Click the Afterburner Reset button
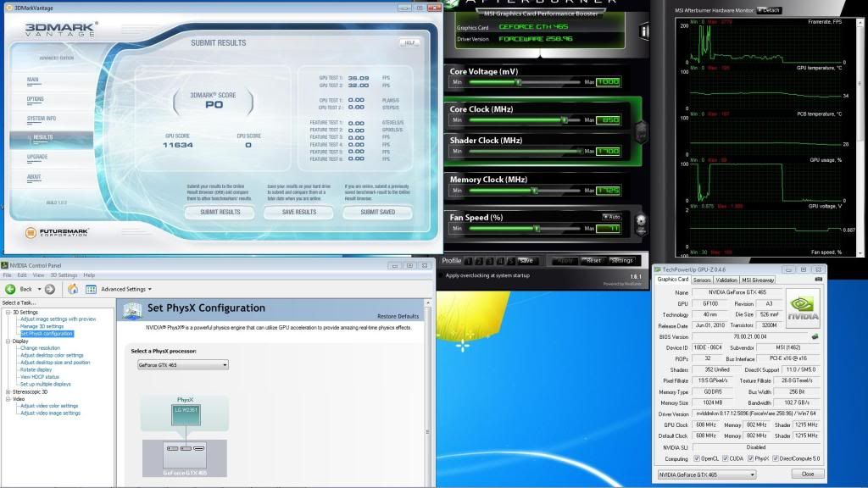 click(593, 261)
